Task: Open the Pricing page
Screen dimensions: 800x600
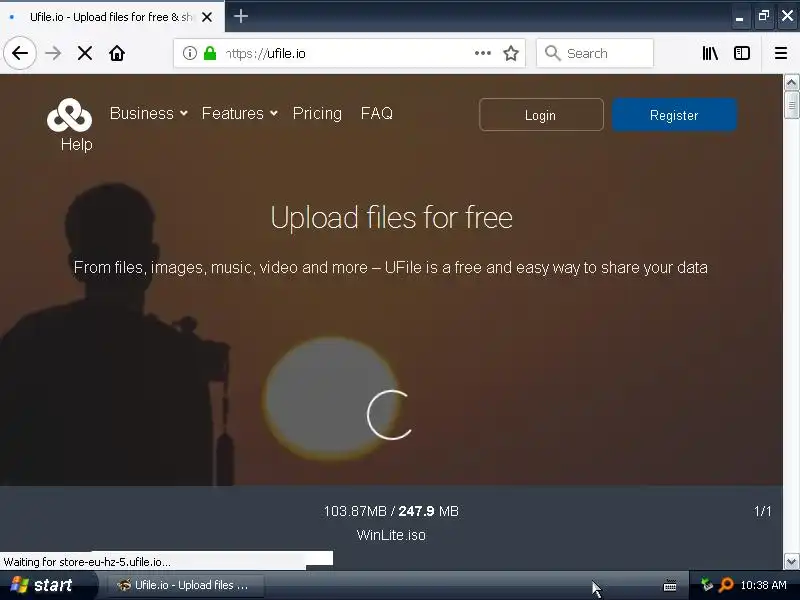Action: 317,113
